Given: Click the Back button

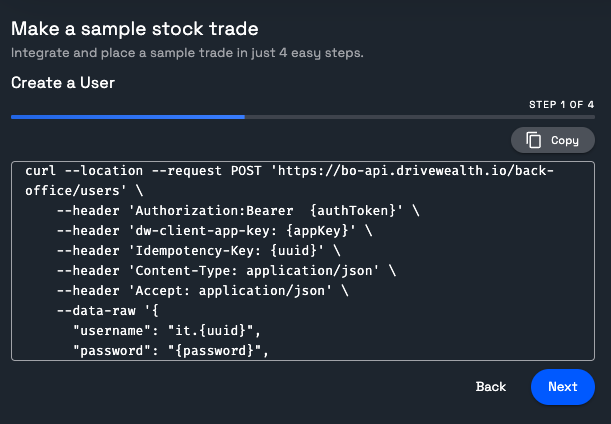Looking at the screenshot, I should 490,387.
